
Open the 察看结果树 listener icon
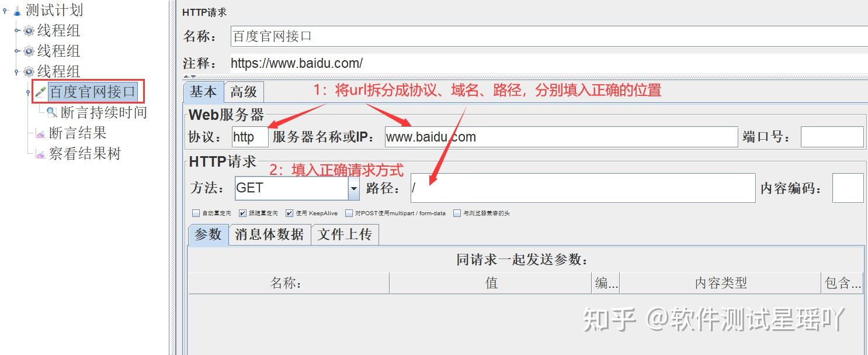(x=40, y=154)
